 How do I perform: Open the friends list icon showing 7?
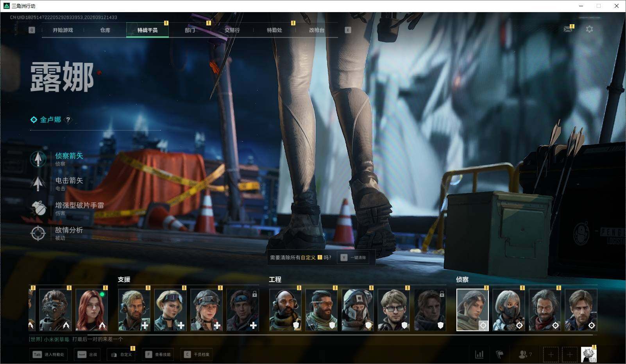[525, 355]
